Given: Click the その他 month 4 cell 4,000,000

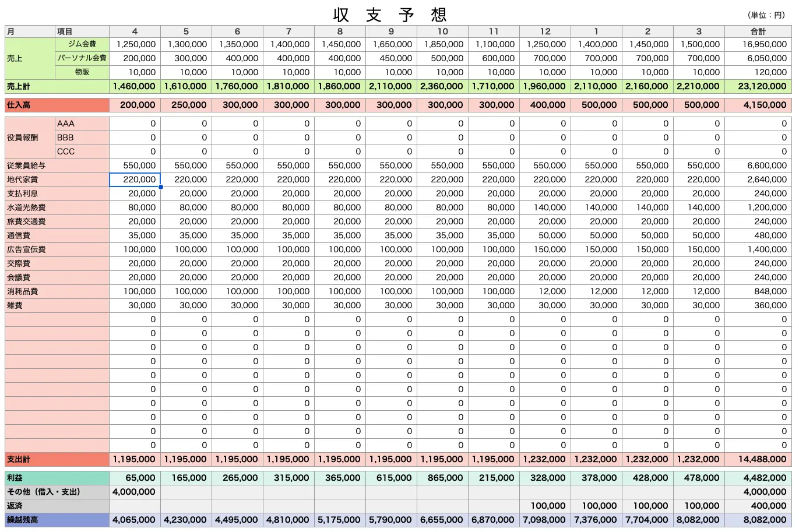Looking at the screenshot, I should (135, 492).
